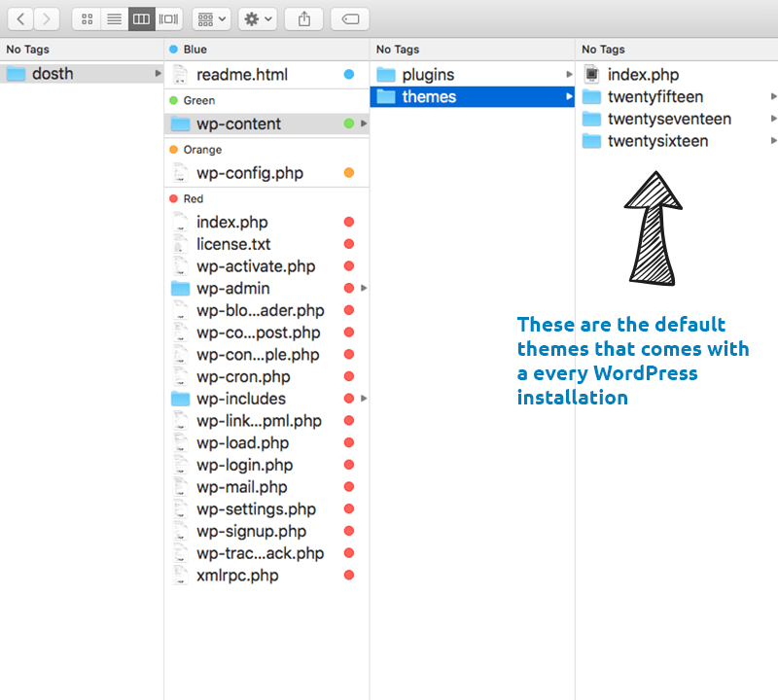Click the red tag dot on xmlrpc.php
778x700 pixels.
click(x=348, y=576)
